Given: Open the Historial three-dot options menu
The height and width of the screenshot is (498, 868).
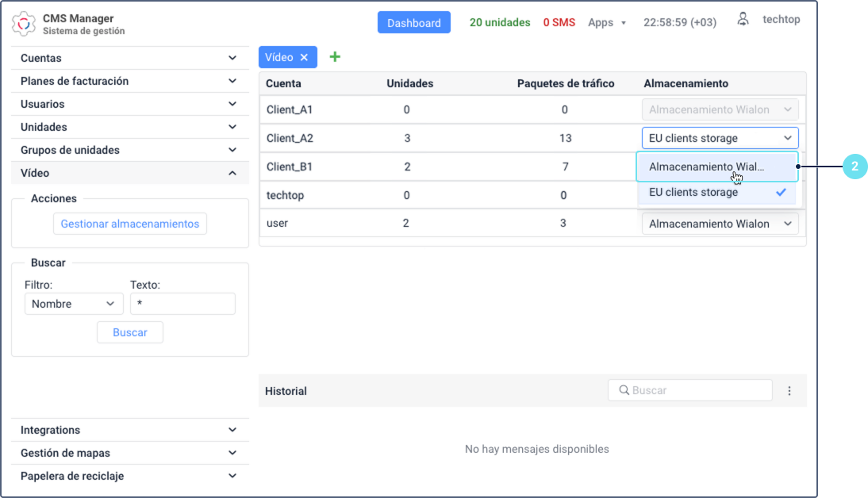Looking at the screenshot, I should tap(789, 390).
